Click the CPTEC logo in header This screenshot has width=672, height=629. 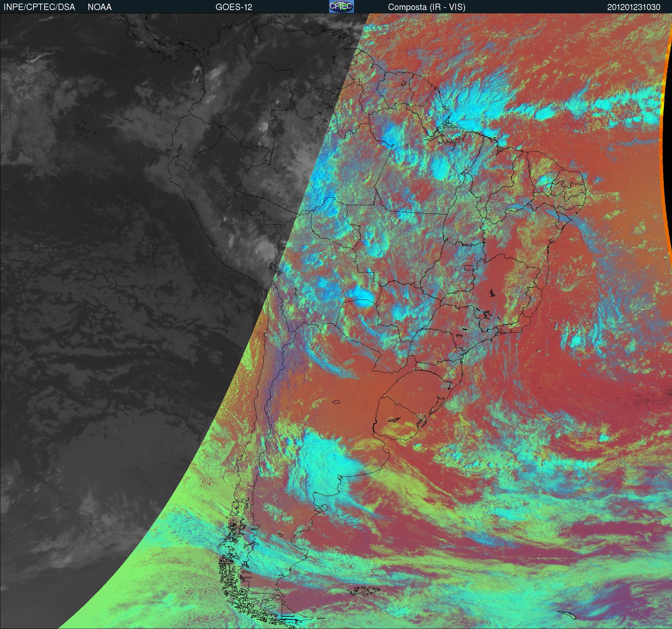pos(341,6)
